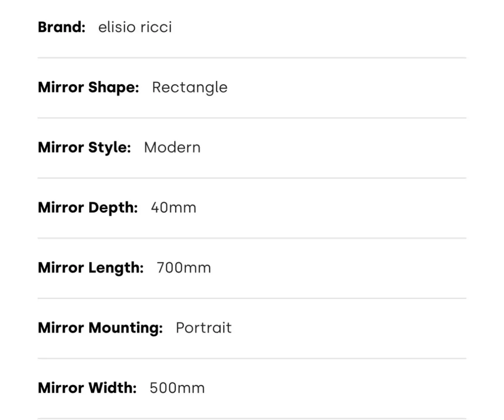Viewport: 504px width, 420px height.
Task: Click the Mirror Mounting label
Action: pyautogui.click(x=100, y=327)
